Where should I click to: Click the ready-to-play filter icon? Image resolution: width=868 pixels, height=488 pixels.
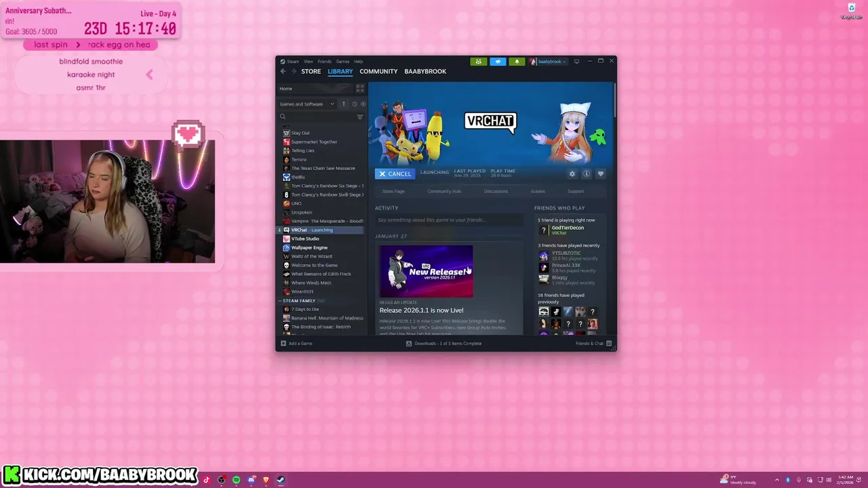click(x=363, y=104)
